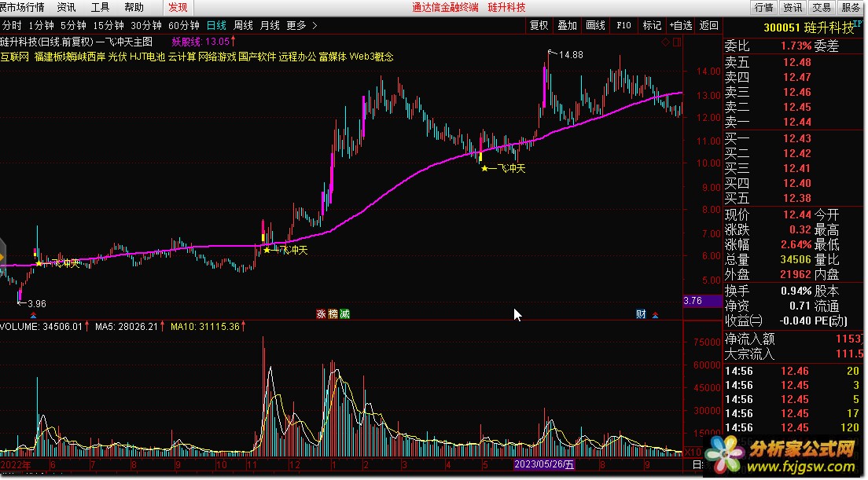The height and width of the screenshot is (480, 868).
Task: Switch to 5分钟 period
Action: pyautogui.click(x=73, y=25)
